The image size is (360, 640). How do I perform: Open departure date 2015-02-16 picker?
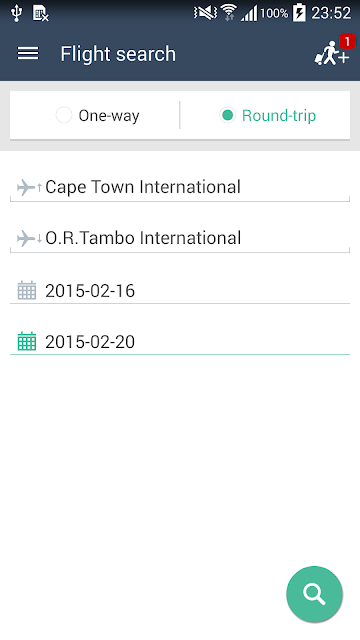coord(180,291)
